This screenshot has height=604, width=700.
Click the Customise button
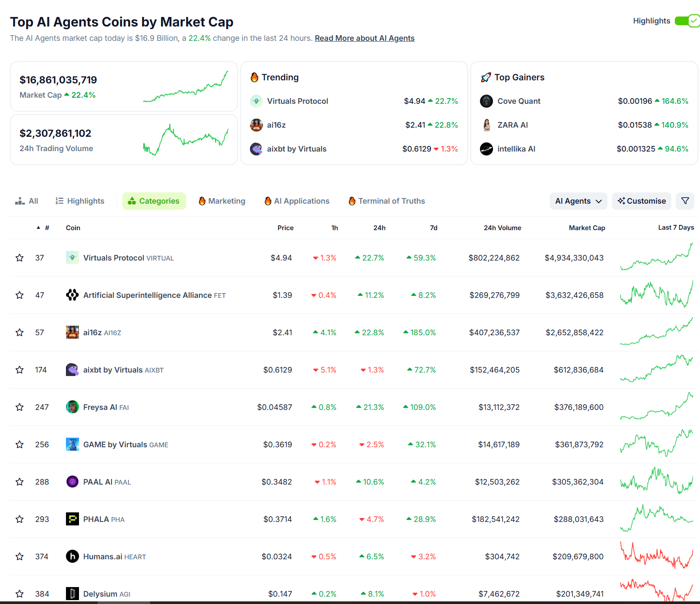click(x=641, y=201)
